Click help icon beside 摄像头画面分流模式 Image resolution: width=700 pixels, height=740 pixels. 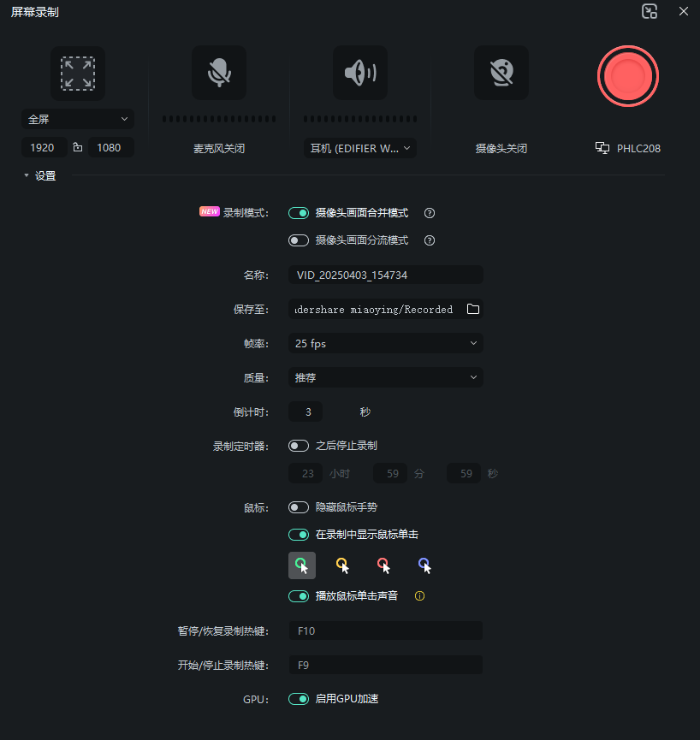click(430, 240)
